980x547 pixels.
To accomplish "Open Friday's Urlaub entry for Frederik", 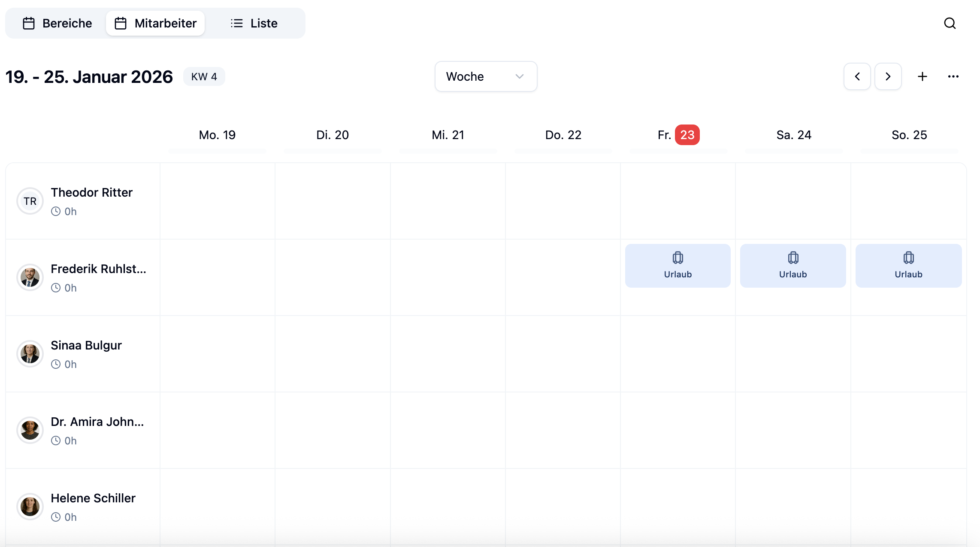I will tap(678, 266).
